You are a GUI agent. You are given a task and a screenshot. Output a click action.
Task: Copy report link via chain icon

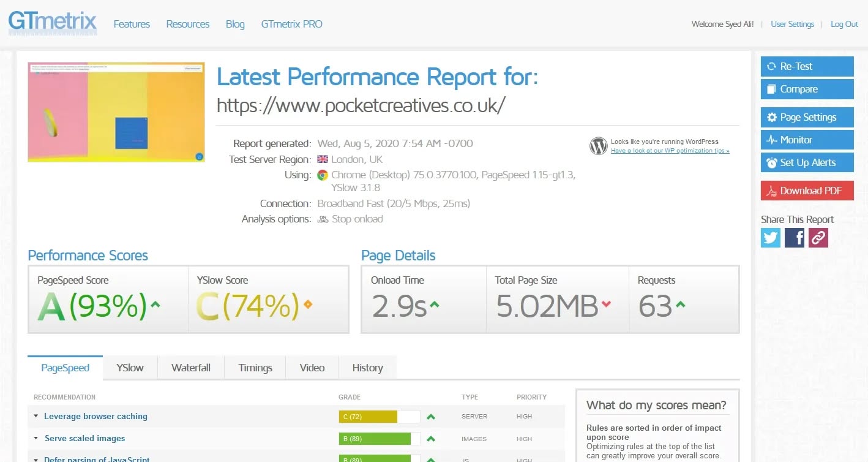coord(818,238)
